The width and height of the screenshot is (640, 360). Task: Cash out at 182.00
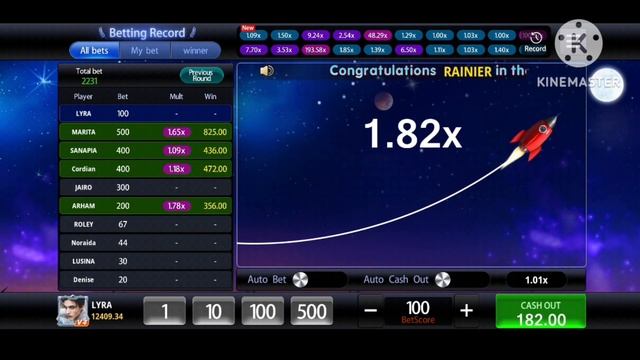point(541,312)
